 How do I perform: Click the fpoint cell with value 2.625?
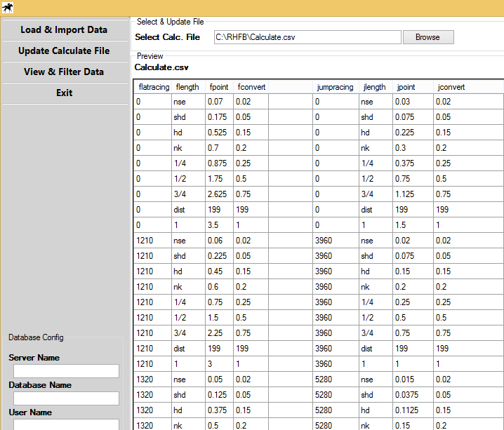tap(219, 194)
